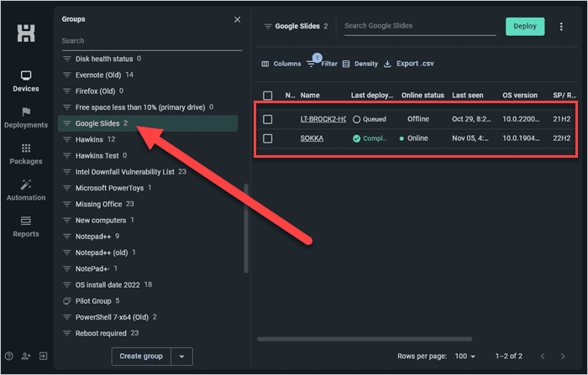This screenshot has height=375, width=588.
Task: Sort by Last seen column header
Action: pos(468,96)
